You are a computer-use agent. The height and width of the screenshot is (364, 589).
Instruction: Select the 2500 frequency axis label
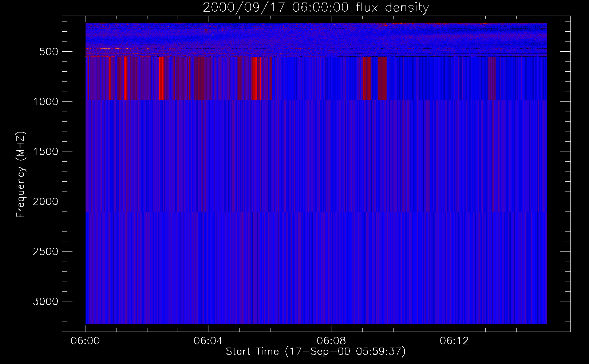point(46,252)
